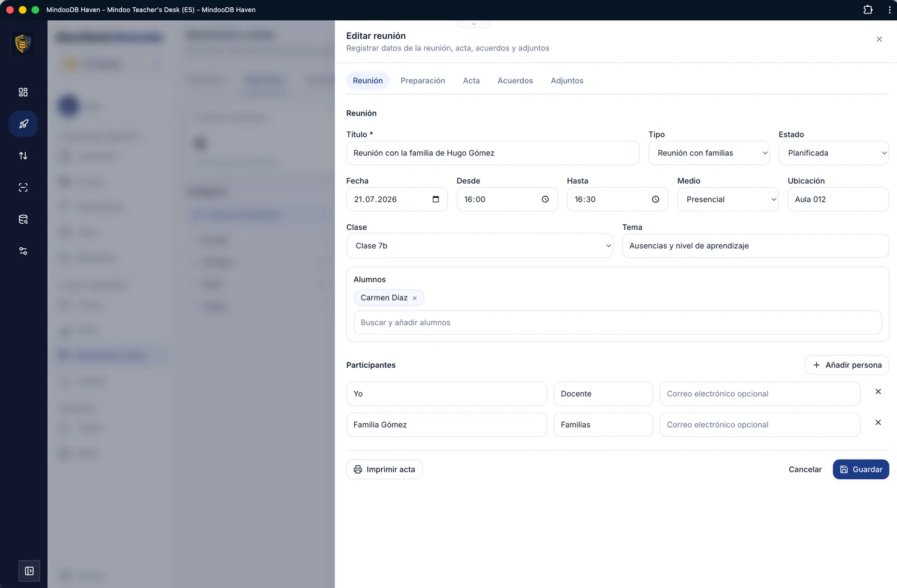Click the Guardar button
Image resolution: width=897 pixels, height=588 pixels.
pyautogui.click(x=861, y=470)
